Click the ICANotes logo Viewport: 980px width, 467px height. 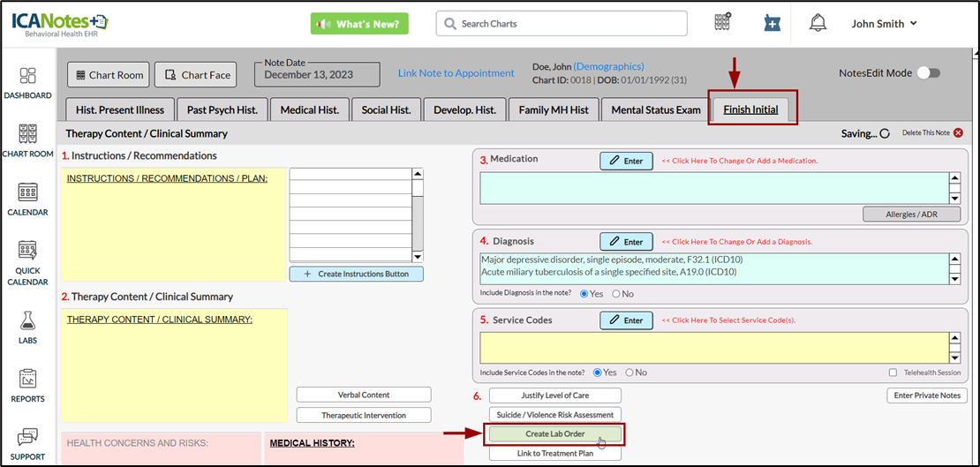pyautogui.click(x=59, y=23)
